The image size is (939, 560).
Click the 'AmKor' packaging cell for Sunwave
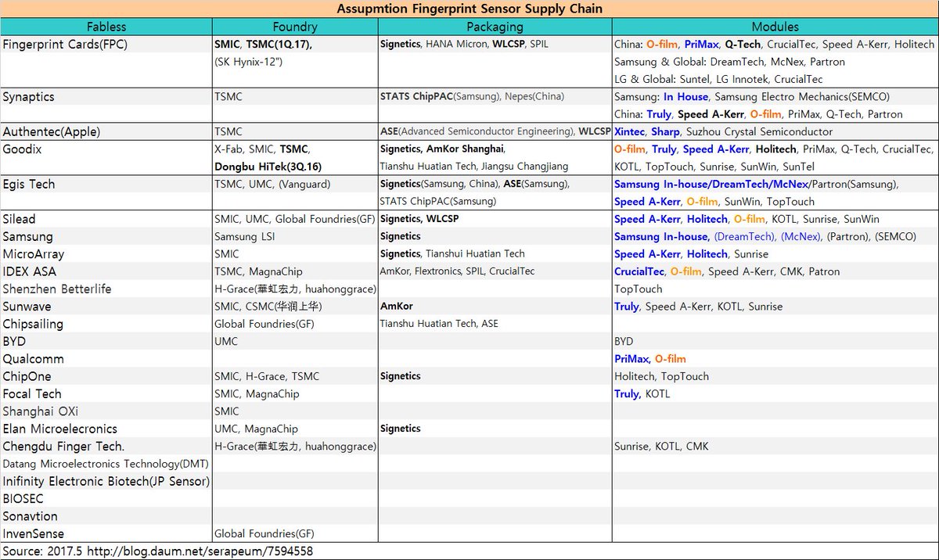click(396, 307)
